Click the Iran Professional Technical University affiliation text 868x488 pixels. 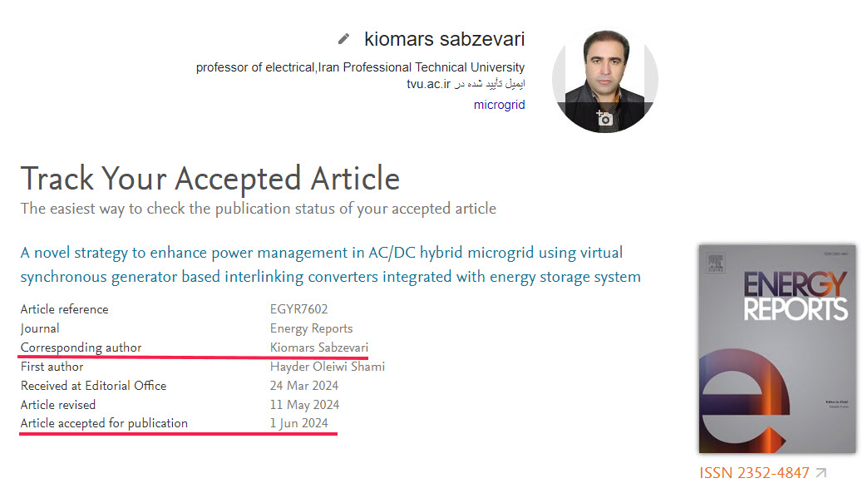pos(422,67)
